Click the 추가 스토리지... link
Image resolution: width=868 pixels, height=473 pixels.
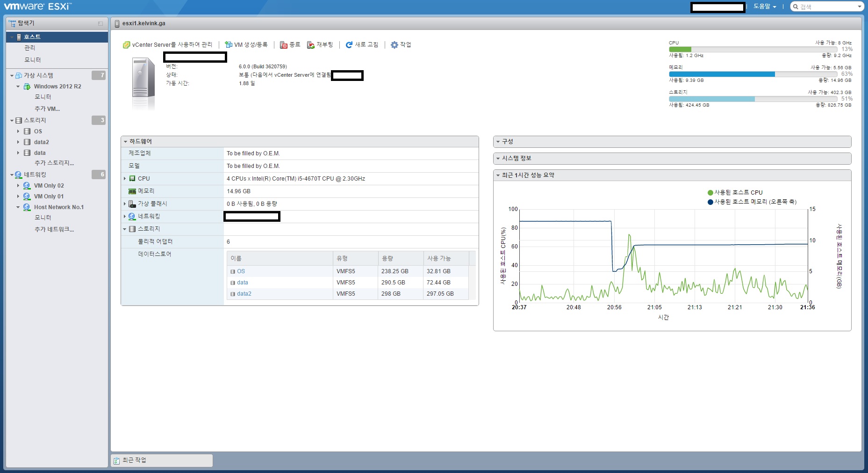[x=54, y=163]
